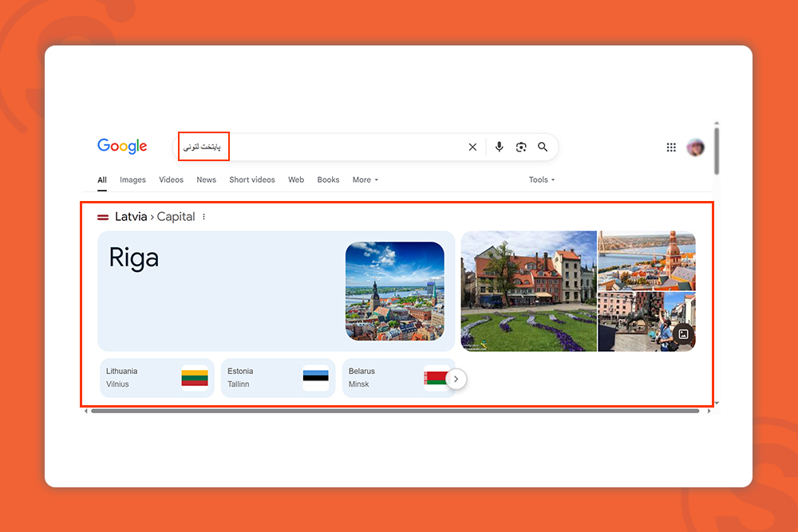Click the Riga heading

pos(134,258)
